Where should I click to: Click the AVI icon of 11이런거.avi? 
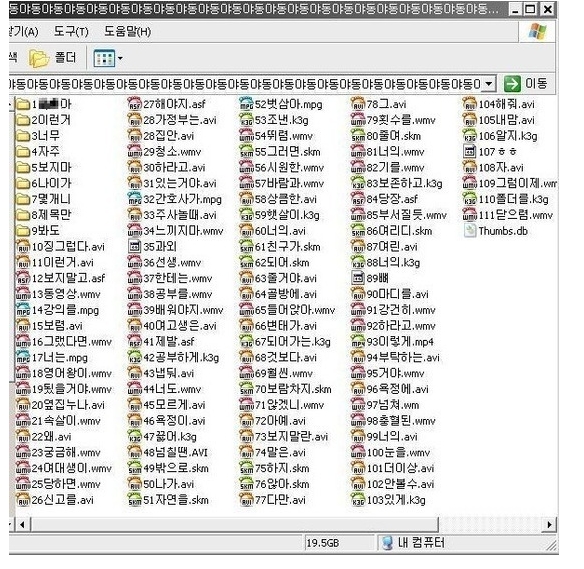23,263
